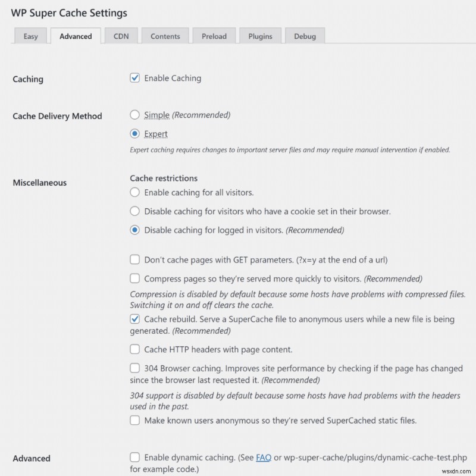Open the Preload tab

click(x=214, y=36)
